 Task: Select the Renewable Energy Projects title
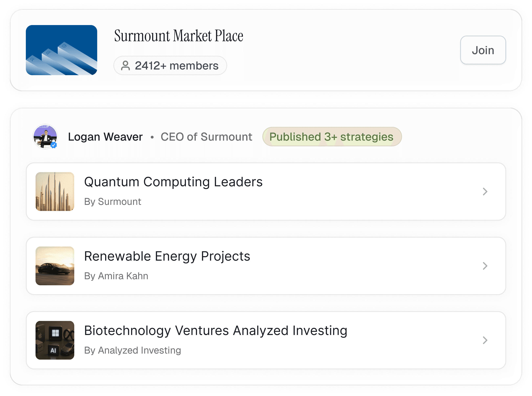tap(167, 256)
